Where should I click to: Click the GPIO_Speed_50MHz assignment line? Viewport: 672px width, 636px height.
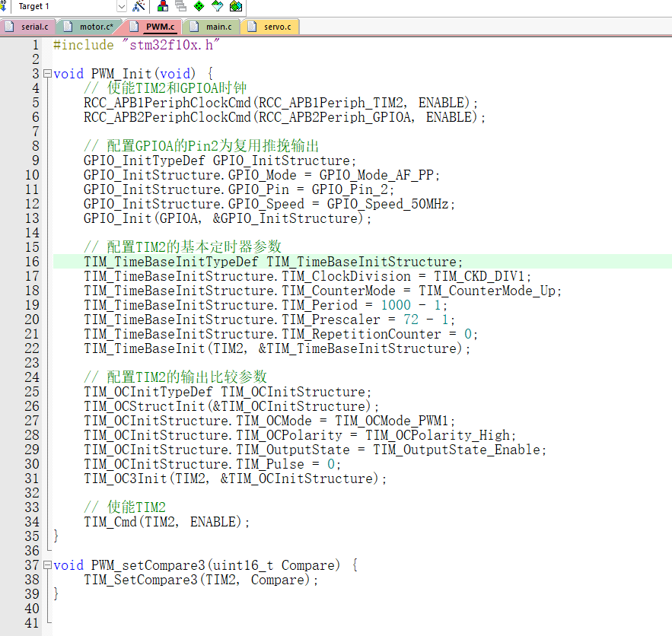[269, 204]
